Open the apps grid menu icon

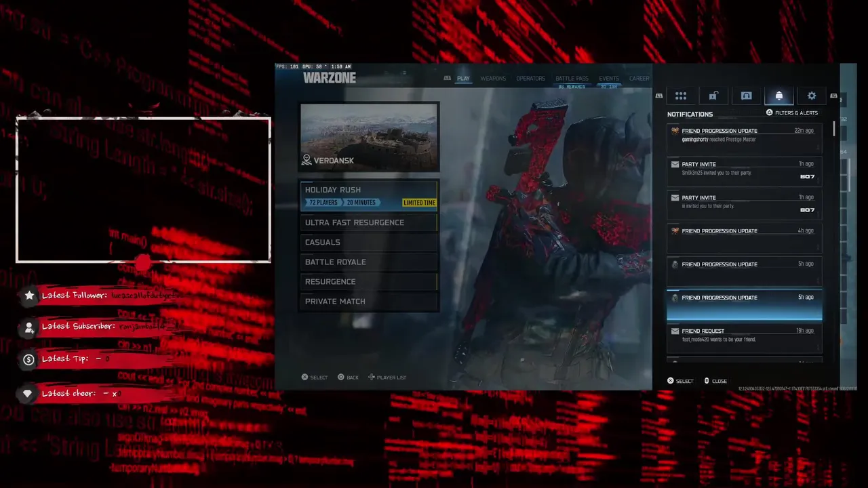click(x=681, y=96)
